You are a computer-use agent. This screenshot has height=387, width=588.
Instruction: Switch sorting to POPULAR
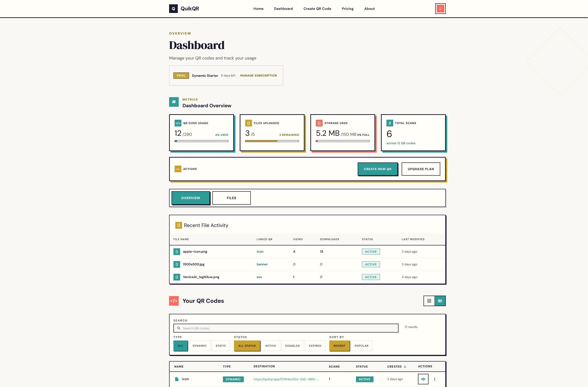coord(361,346)
